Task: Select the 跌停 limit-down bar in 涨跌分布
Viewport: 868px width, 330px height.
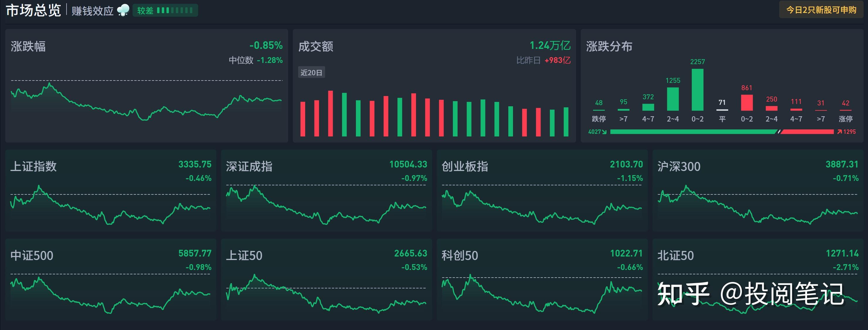Action: [598, 110]
